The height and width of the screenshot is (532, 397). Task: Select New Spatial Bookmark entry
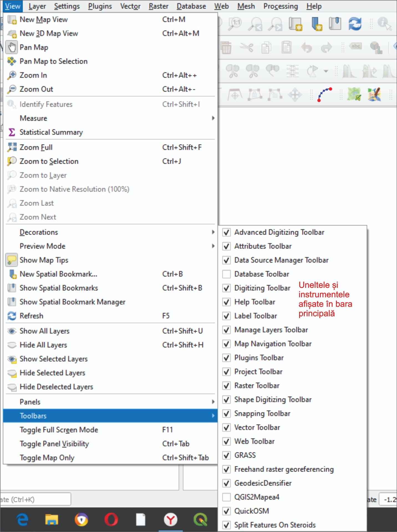110,274
